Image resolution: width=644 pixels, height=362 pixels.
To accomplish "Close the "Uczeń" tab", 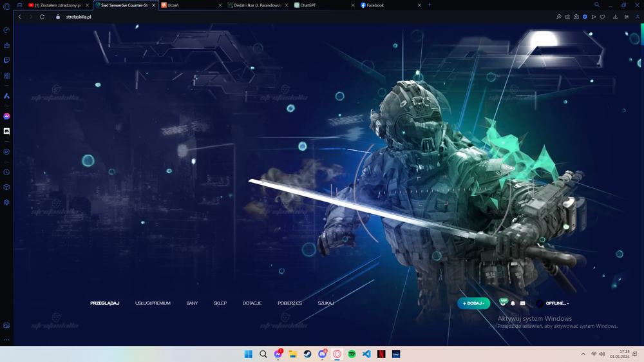I will tap(220, 5).
